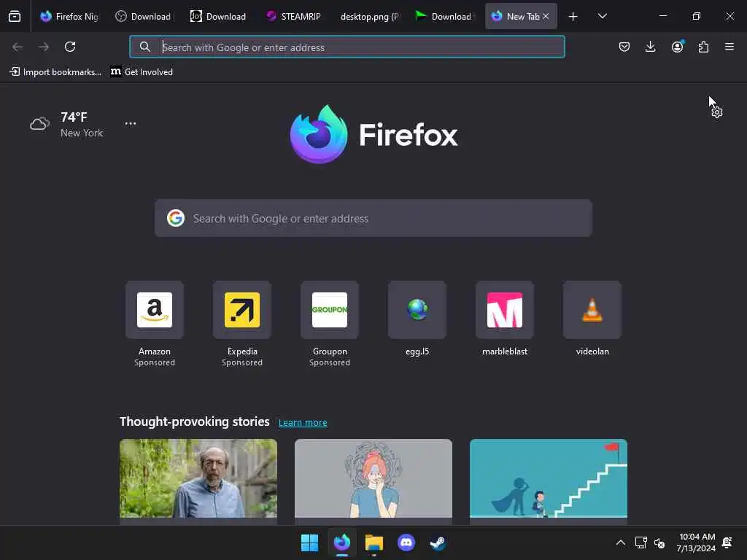
Task: Open the Get Involved bookmark
Action: 142,72
